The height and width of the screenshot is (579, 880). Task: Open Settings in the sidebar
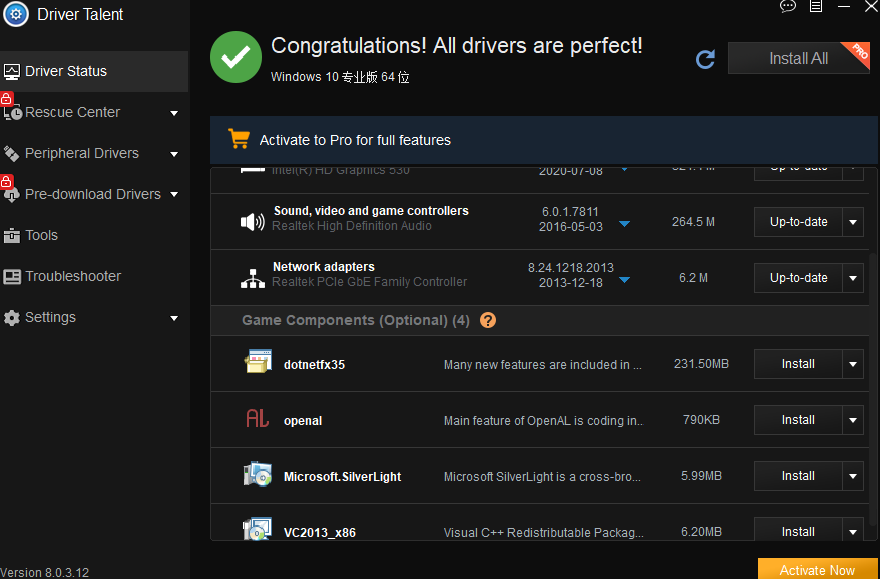click(94, 317)
